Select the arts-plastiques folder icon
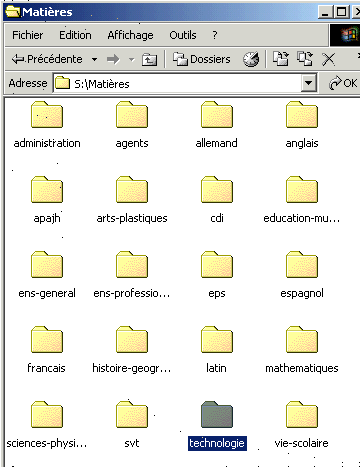This screenshot has width=360, height=467. tap(132, 190)
